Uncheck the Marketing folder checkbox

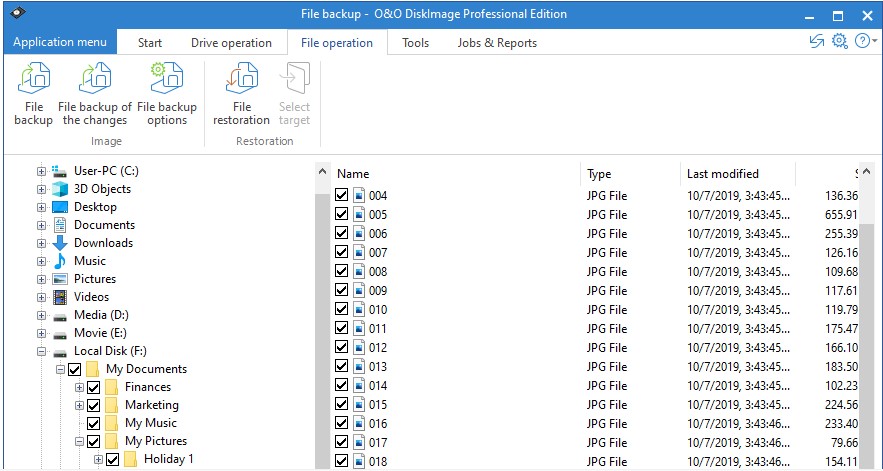[93, 406]
